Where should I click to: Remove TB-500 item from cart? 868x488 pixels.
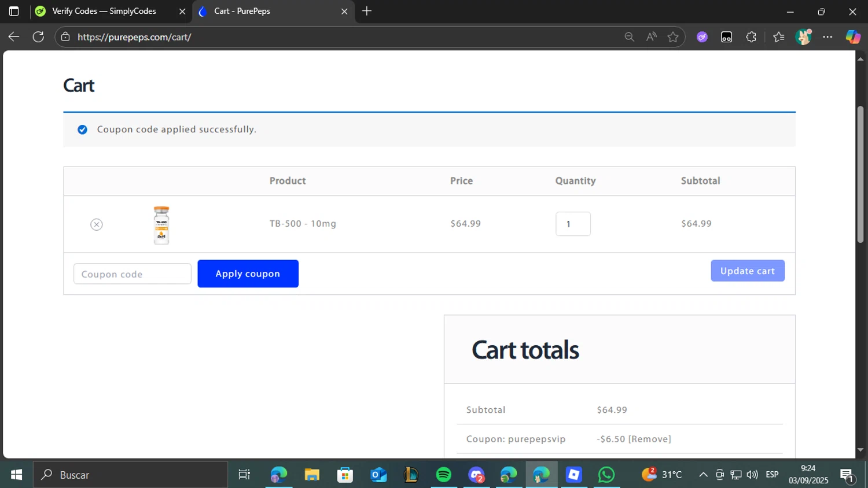point(97,224)
